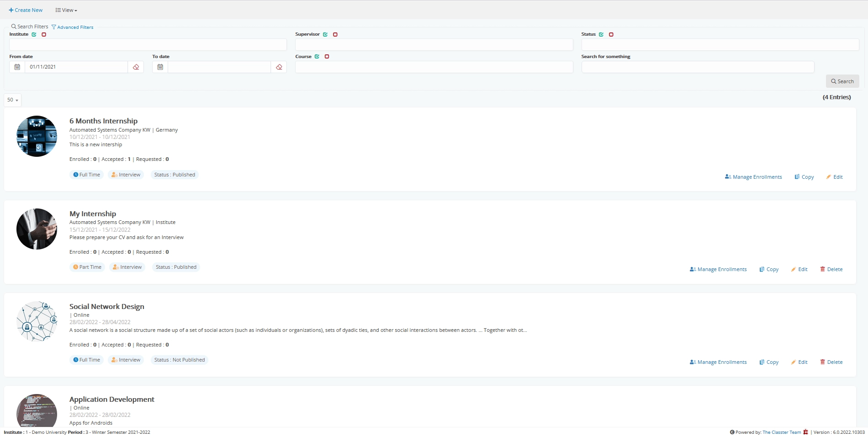Click 'This is a new intership' description
Screen dimensions: 868x437
pos(95,144)
